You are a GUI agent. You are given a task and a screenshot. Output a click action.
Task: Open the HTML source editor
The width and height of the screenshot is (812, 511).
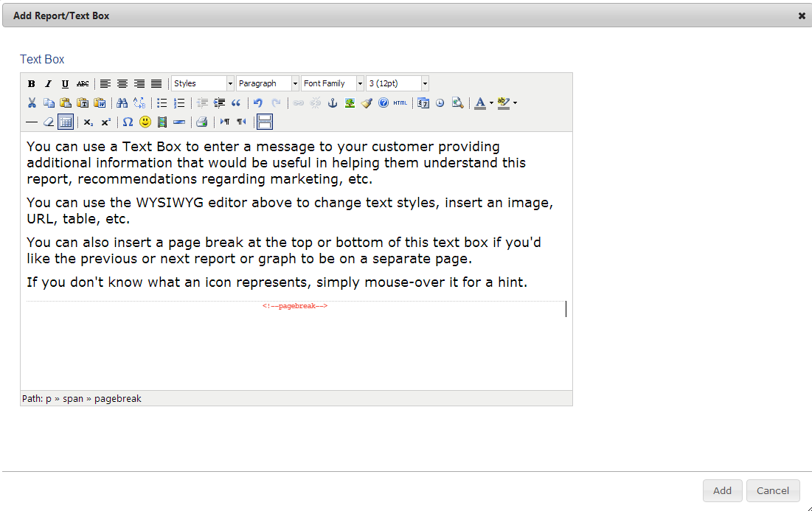[400, 103]
